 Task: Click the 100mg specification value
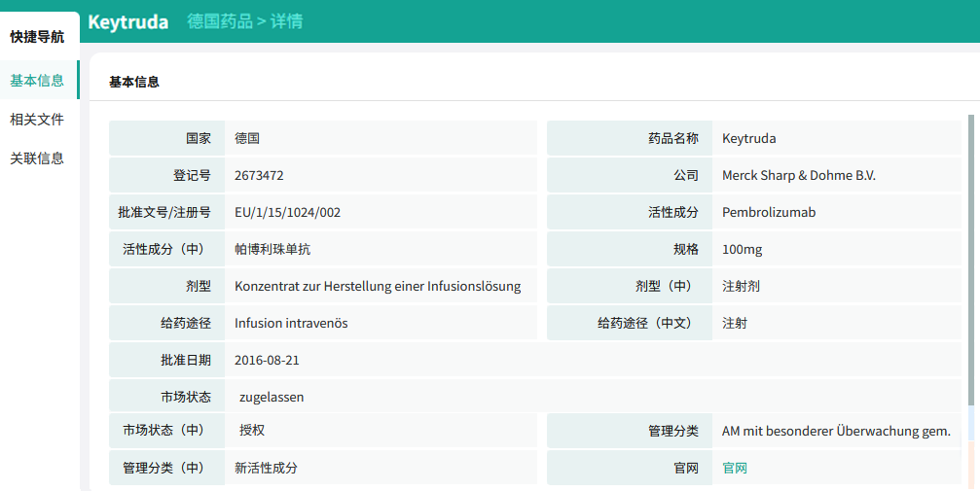pyautogui.click(x=742, y=249)
